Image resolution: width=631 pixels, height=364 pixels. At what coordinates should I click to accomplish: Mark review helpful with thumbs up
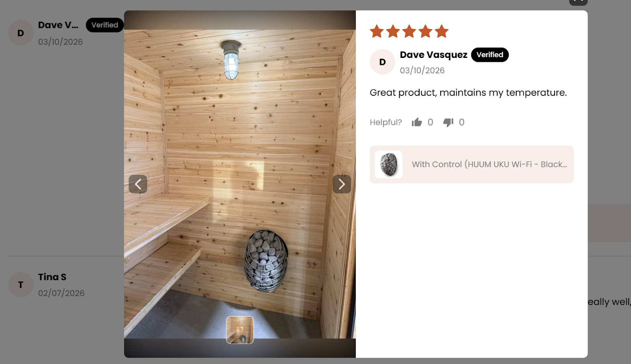tap(417, 123)
